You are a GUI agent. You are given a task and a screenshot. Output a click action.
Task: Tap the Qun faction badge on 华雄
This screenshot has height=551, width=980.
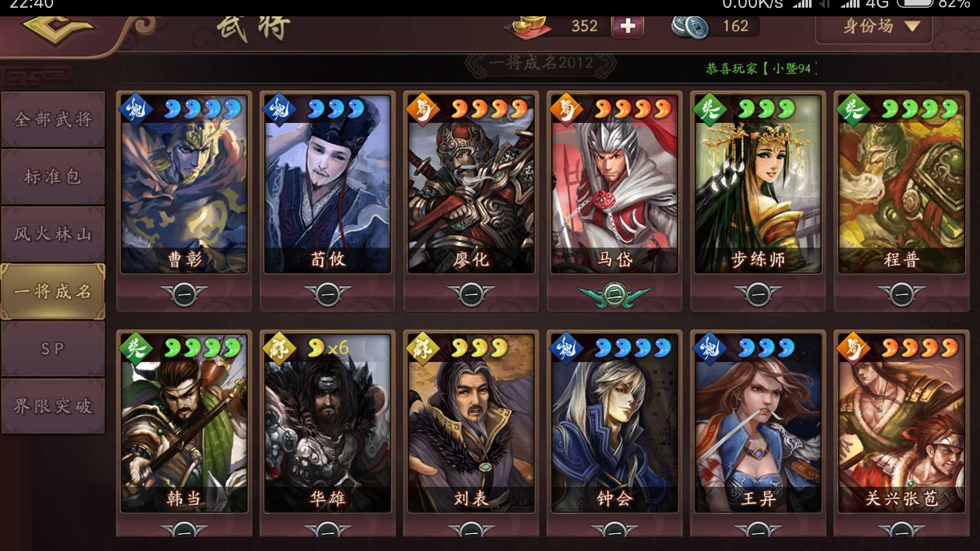coord(279,347)
